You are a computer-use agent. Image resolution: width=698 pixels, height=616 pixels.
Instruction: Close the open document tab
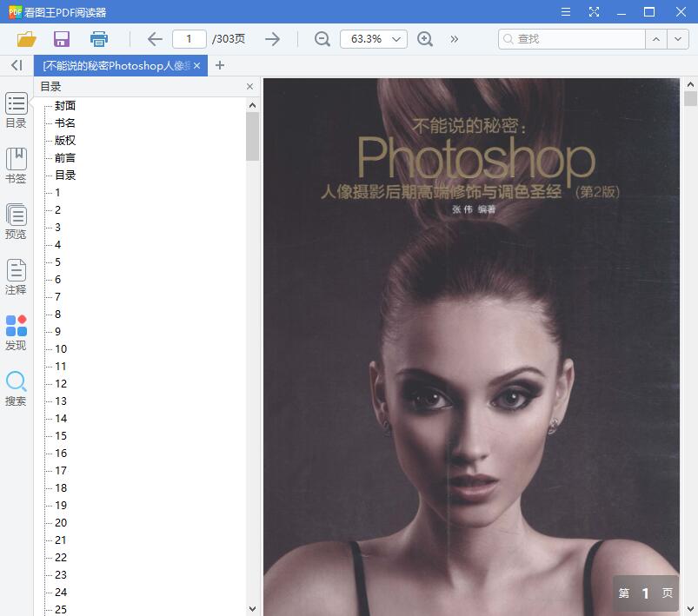pos(196,66)
